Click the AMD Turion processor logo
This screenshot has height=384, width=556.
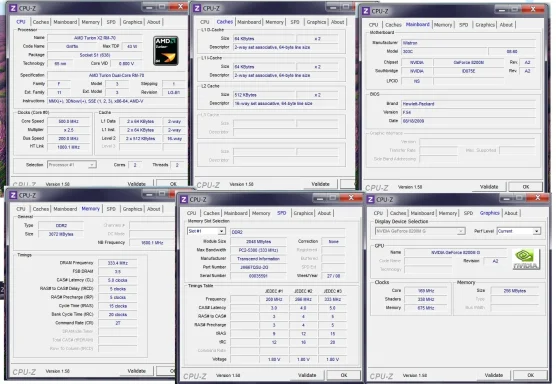pos(166,51)
